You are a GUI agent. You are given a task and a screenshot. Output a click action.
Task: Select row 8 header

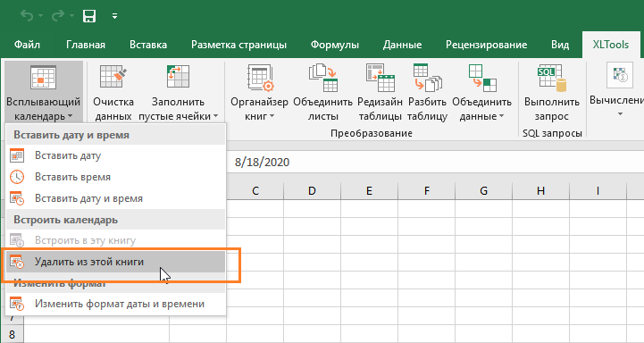12,334
